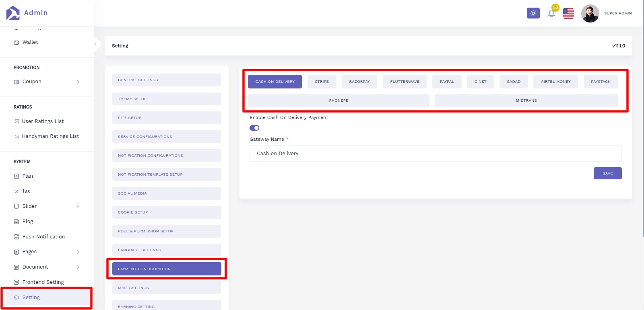Screen dimensions: 644x310
Task: Click the Plan sidebar icon
Action: [x=17, y=176]
